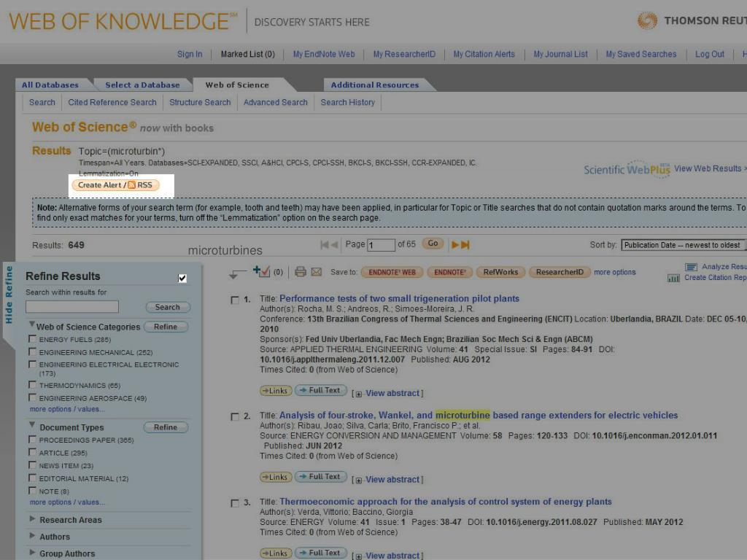The image size is (747, 560).
Task: Click the Analyze Results icon
Action: 691,267
